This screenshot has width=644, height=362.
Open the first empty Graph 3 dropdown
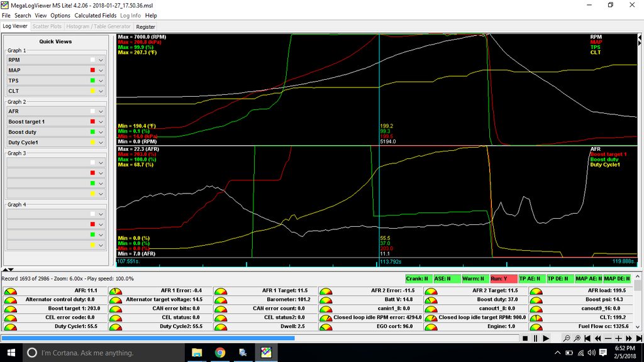coord(101,163)
